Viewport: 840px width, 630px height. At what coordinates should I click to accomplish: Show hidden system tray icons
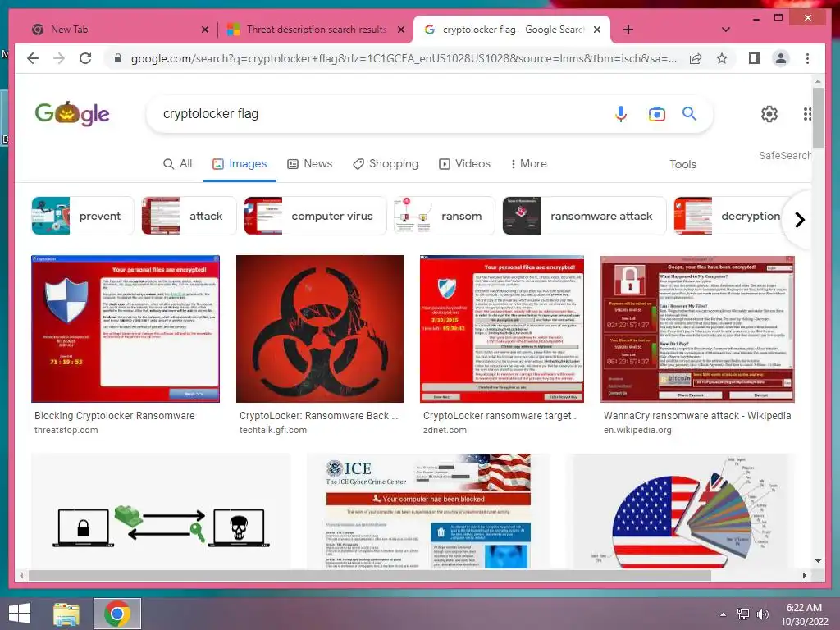point(723,614)
